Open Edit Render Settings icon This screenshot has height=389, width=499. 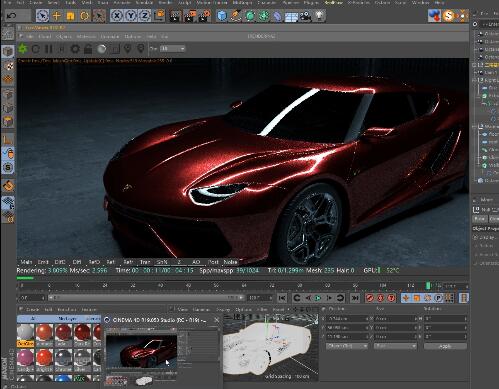click(205, 16)
